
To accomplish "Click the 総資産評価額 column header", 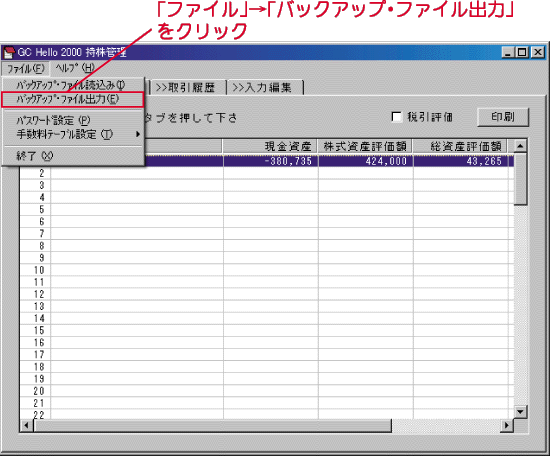I will 460,146.
